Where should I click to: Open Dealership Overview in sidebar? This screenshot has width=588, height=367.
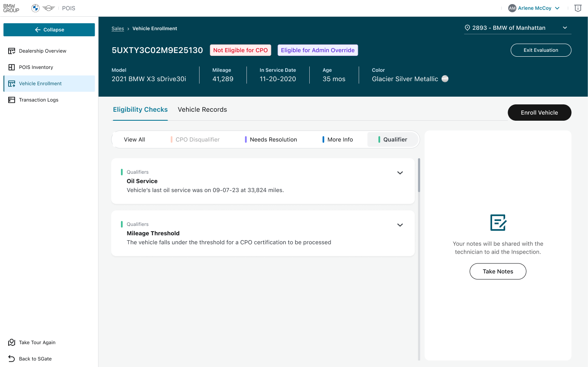[x=49, y=51]
